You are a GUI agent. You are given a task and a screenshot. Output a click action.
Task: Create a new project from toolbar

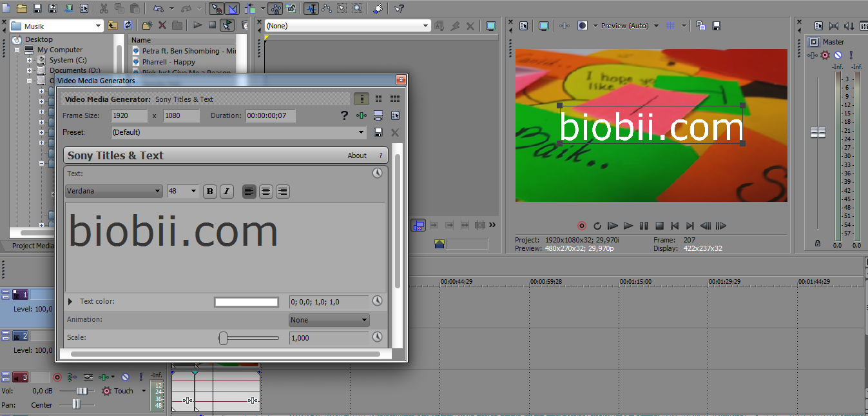tap(5, 8)
